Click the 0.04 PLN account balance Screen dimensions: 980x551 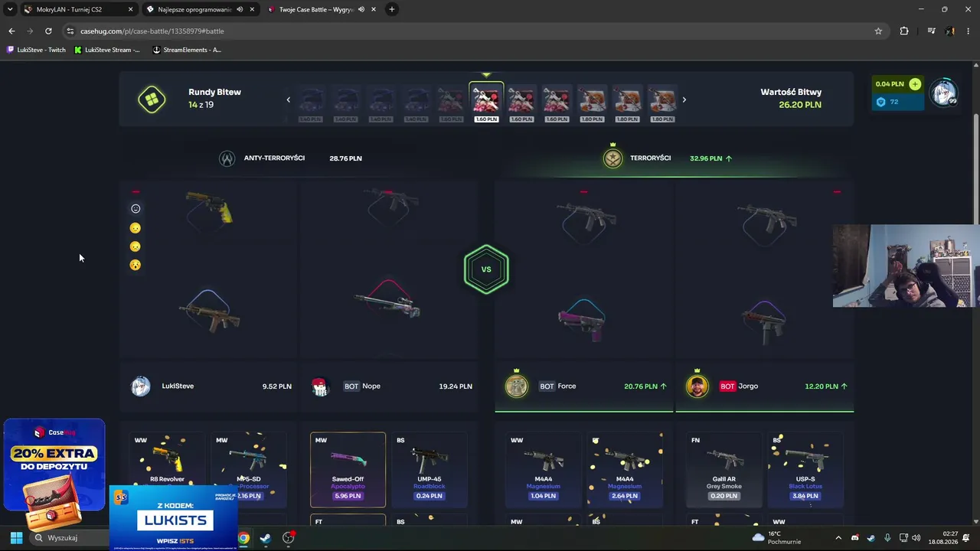point(890,84)
